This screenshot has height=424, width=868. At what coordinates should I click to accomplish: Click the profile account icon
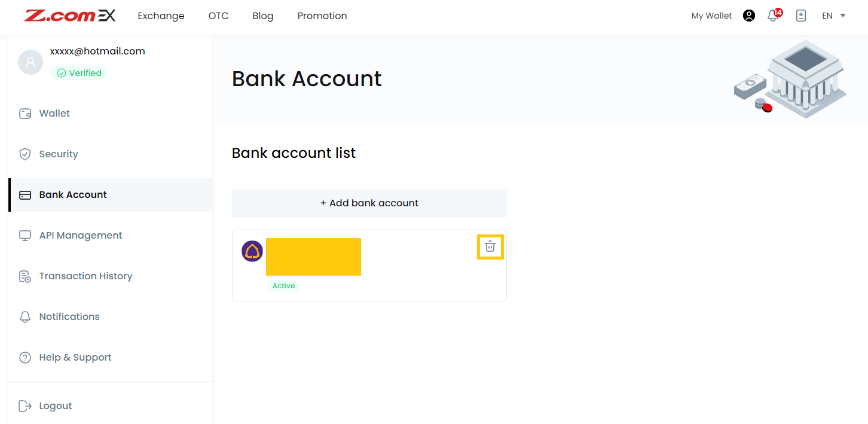coord(748,16)
